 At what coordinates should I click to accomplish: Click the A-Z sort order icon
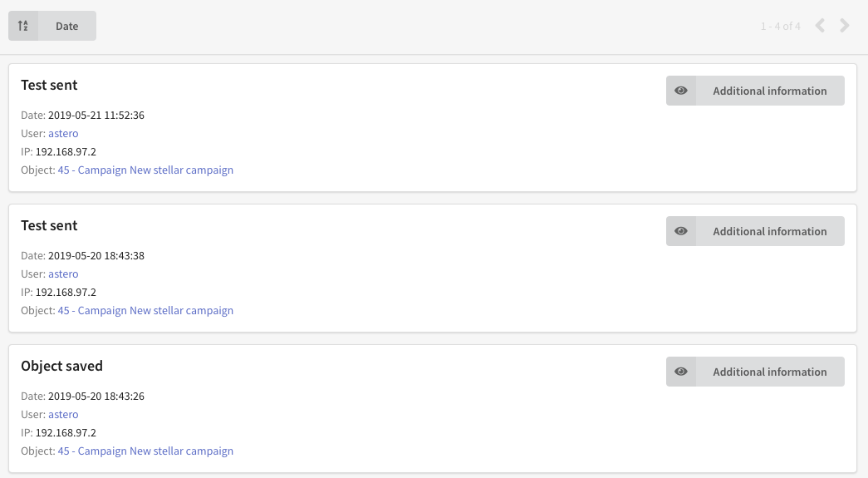coord(22,26)
